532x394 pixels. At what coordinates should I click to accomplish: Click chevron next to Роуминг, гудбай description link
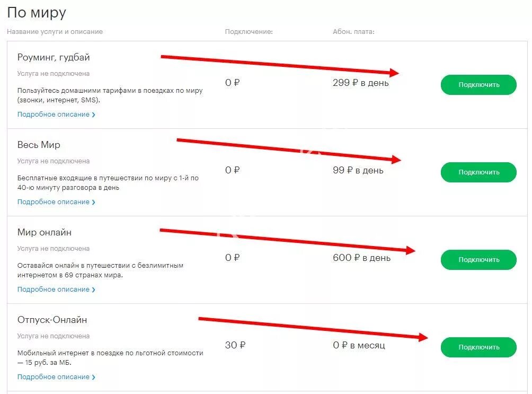pos(93,115)
